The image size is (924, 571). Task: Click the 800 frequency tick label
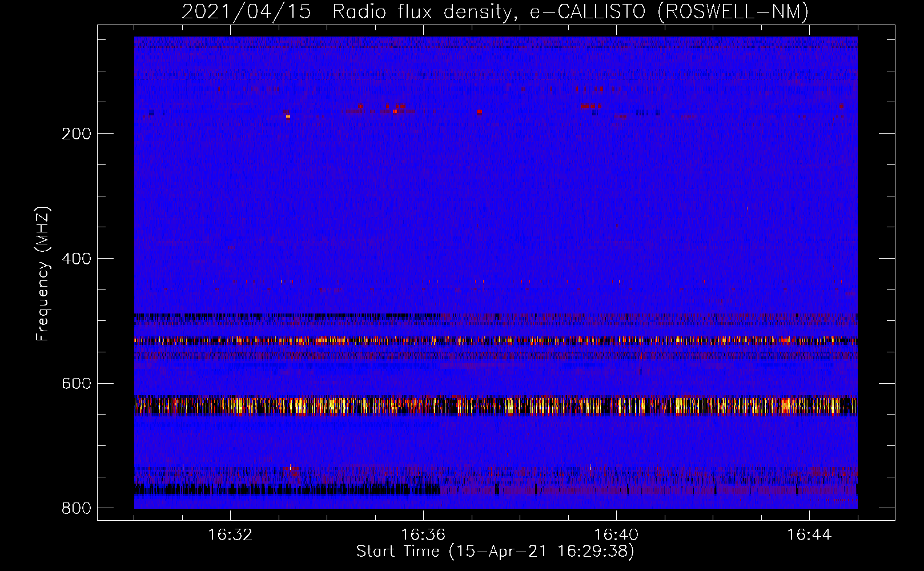pos(77,508)
